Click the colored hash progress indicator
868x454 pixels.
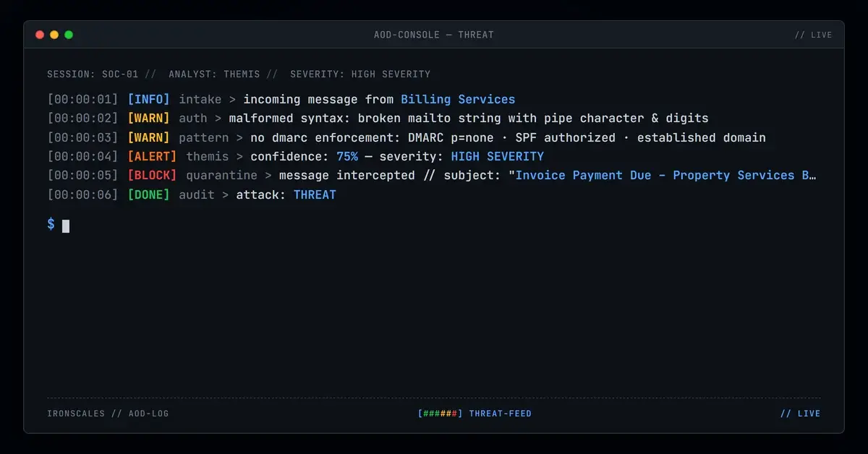pos(441,414)
